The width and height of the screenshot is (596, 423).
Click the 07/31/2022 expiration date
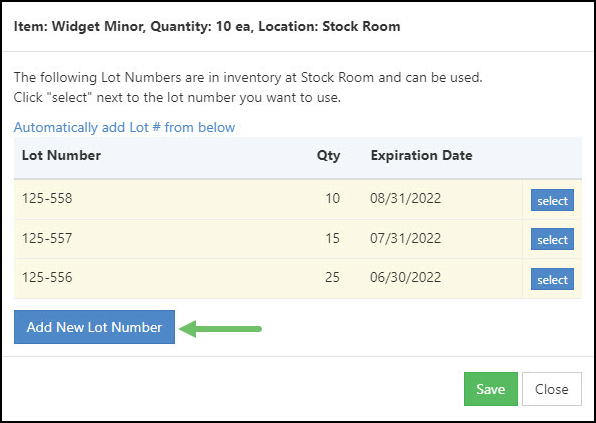[x=406, y=238]
